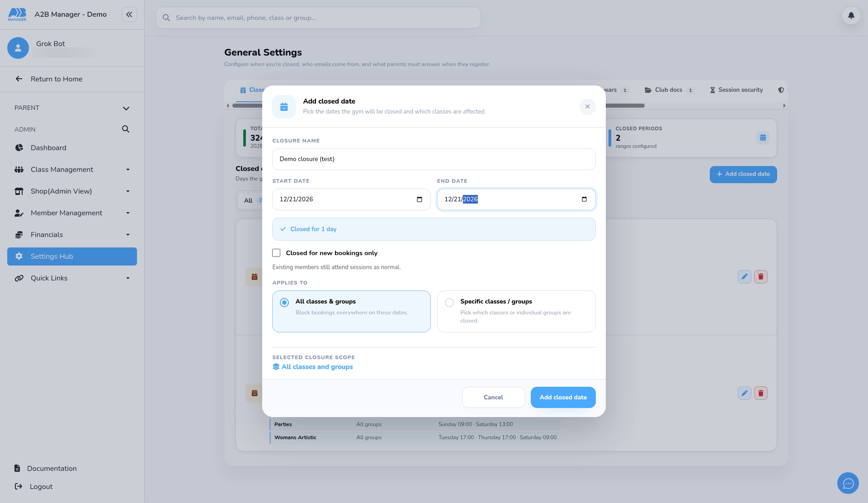
Task: Delete the first closed date entry
Action: point(761,277)
